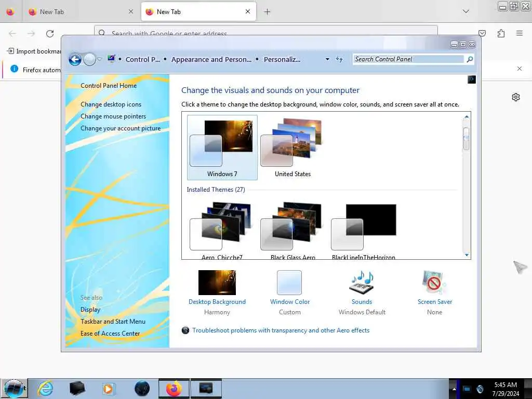Click the Firefox taskbar button
This screenshot has height=399, width=532.
tap(174, 389)
